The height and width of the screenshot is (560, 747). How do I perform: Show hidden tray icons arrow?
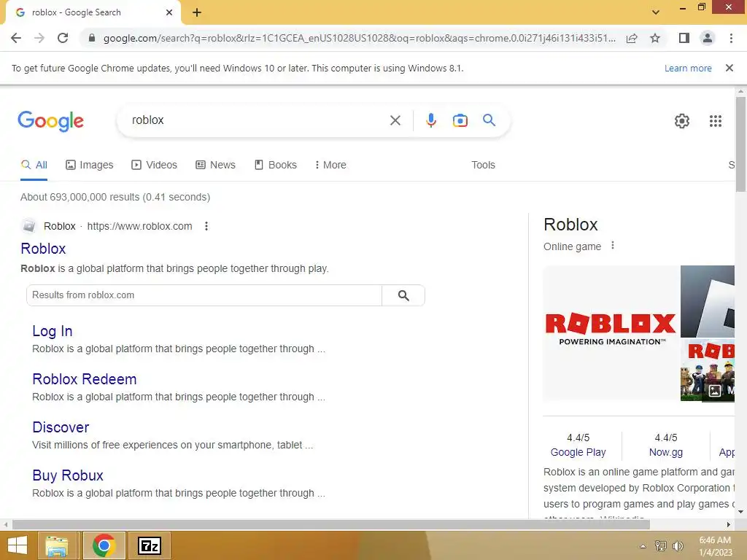(643, 546)
